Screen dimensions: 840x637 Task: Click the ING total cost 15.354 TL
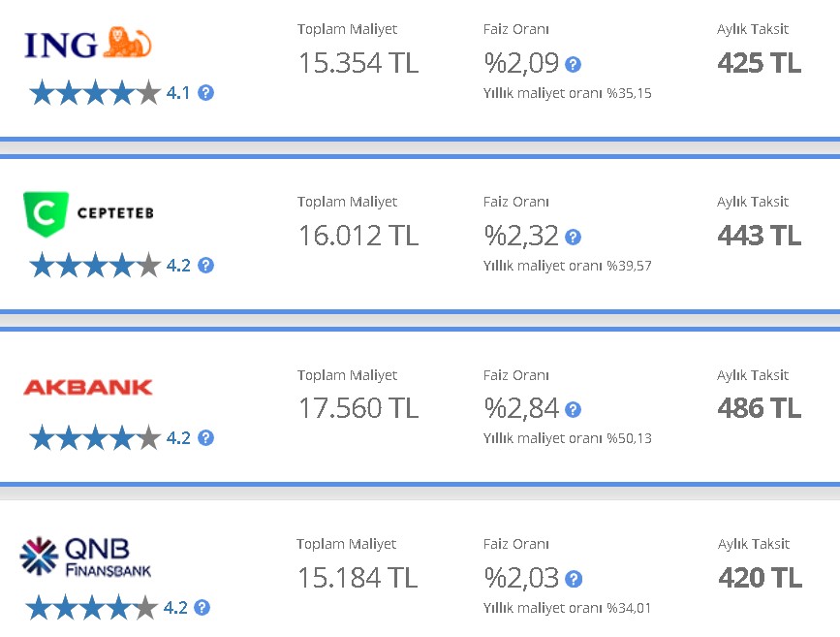(358, 63)
